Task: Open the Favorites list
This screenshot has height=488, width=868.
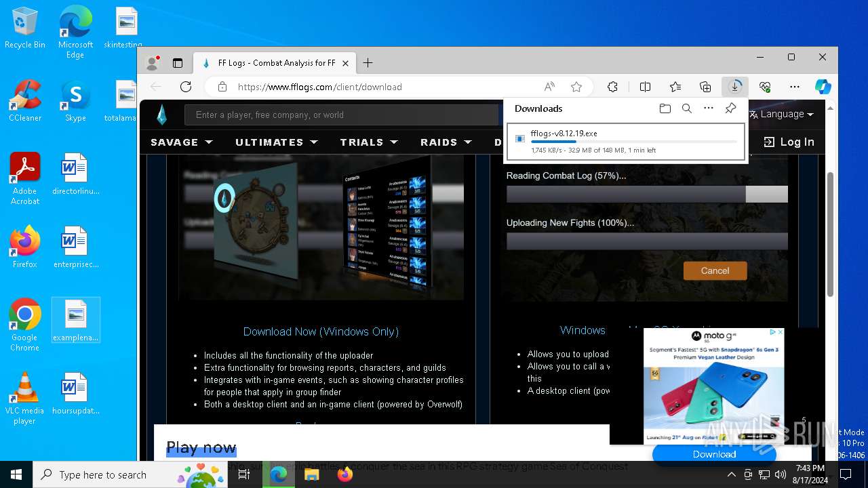Action: [x=675, y=87]
